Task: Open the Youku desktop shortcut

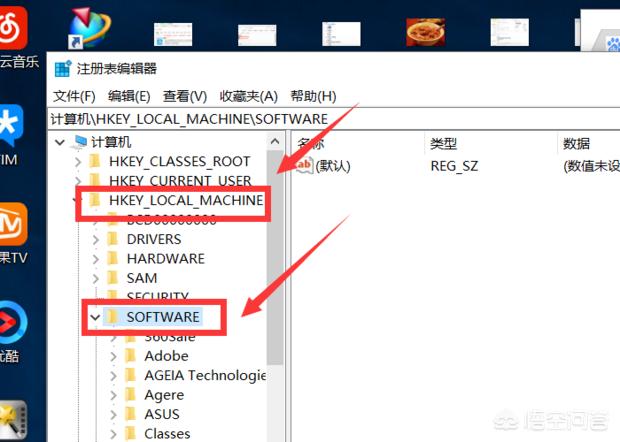Action: tap(14, 322)
